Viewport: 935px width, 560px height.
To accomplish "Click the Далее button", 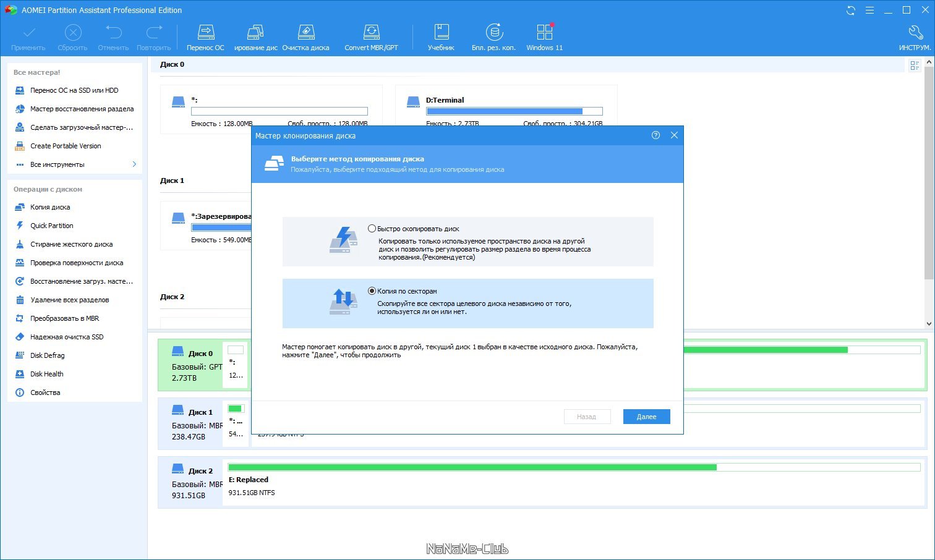I will 646,417.
